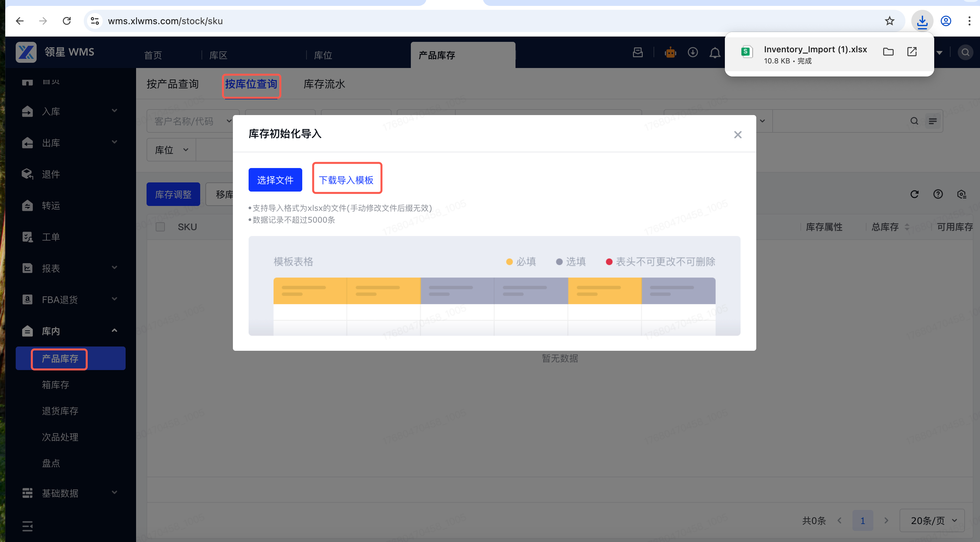Image resolution: width=980 pixels, height=542 pixels.
Task: Open downloaded Inventory_Import file externally
Action: coord(912,52)
